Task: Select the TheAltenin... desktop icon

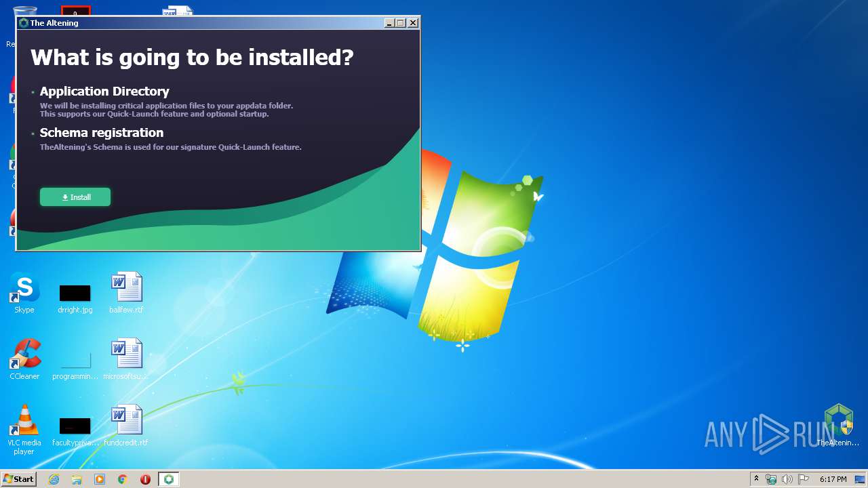Action: tap(838, 426)
